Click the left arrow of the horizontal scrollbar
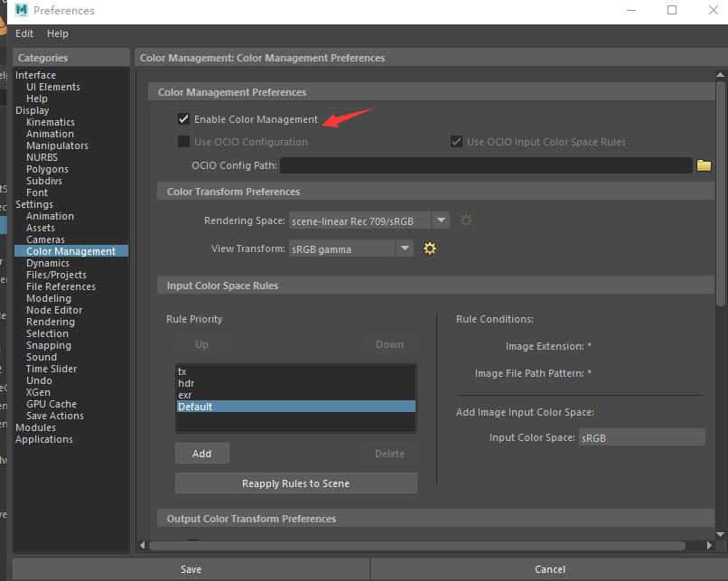The width and height of the screenshot is (728, 581). (143, 545)
